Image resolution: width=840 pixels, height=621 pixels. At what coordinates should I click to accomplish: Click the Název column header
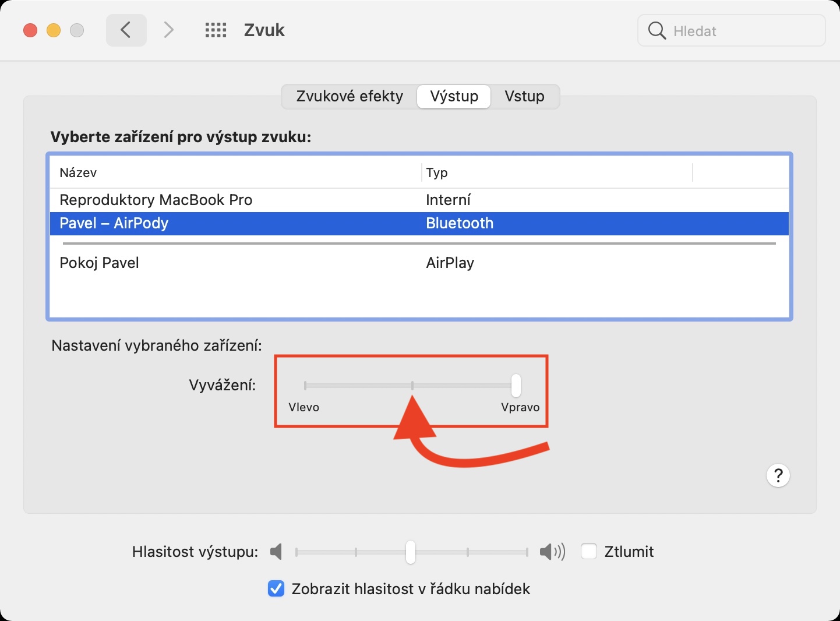click(78, 173)
